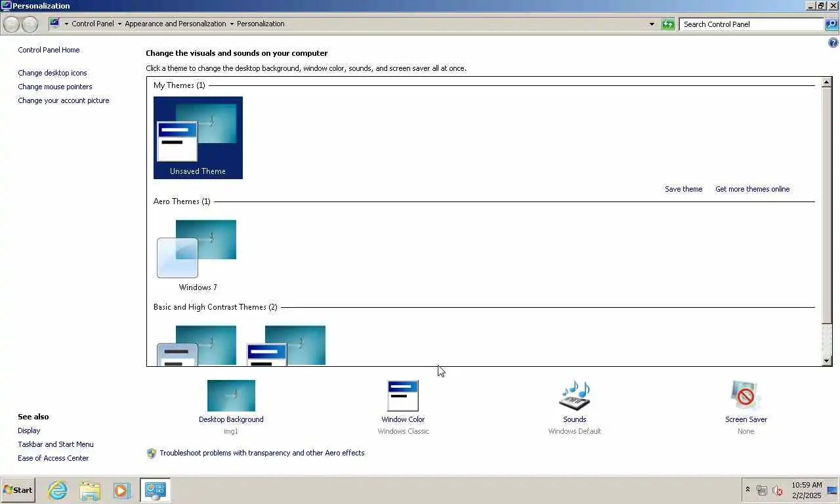Select the Windows 7 Aero theme
Viewport: 840px width, 504px height.
[198, 255]
